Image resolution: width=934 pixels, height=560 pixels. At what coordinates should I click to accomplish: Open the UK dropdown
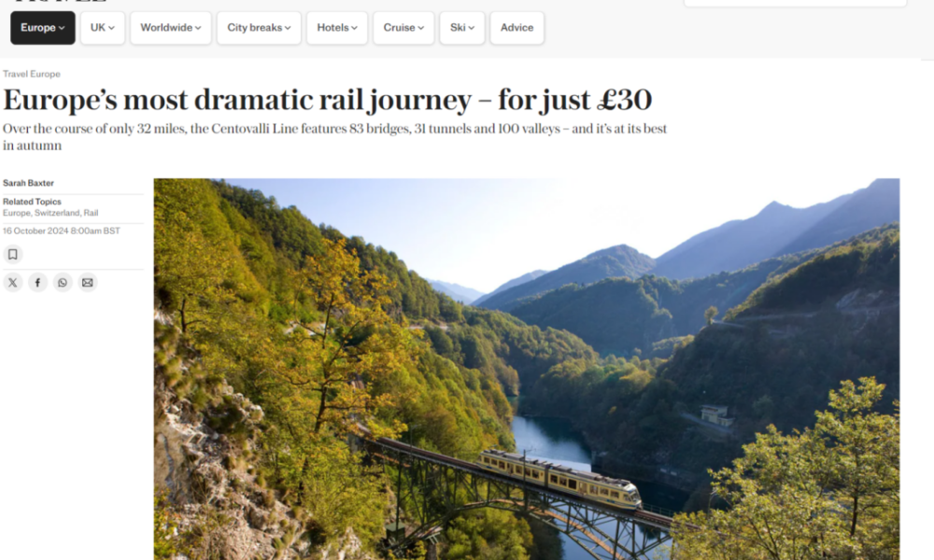click(x=103, y=28)
